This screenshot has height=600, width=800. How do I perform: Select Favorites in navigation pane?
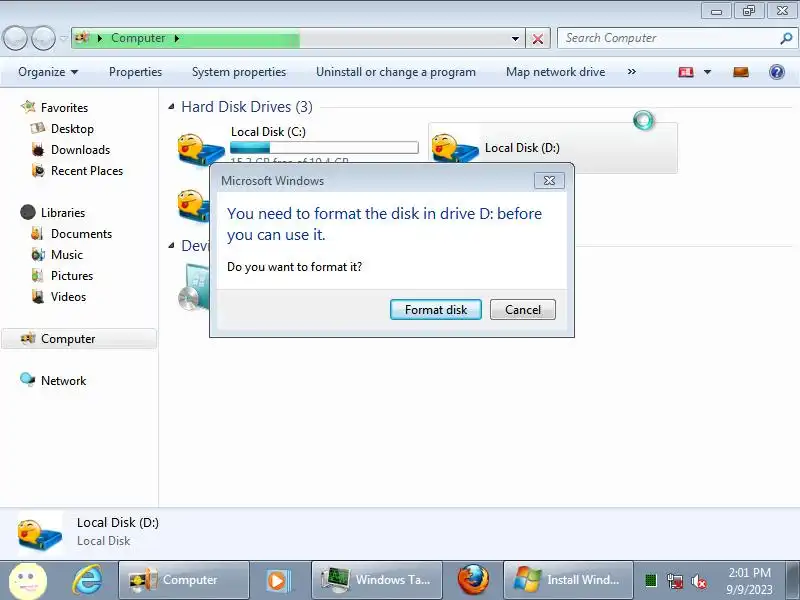[64, 108]
